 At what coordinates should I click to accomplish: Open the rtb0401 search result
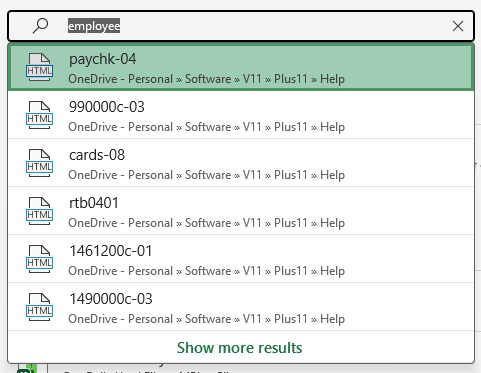pyautogui.click(x=241, y=211)
